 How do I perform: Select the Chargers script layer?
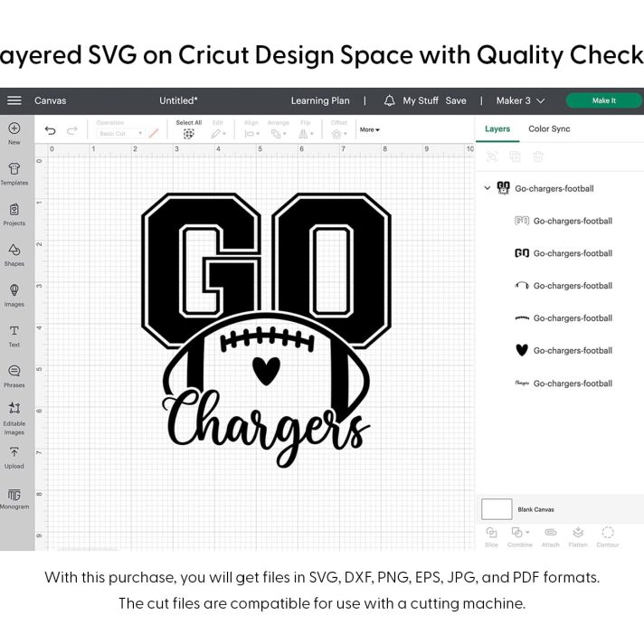point(563,384)
